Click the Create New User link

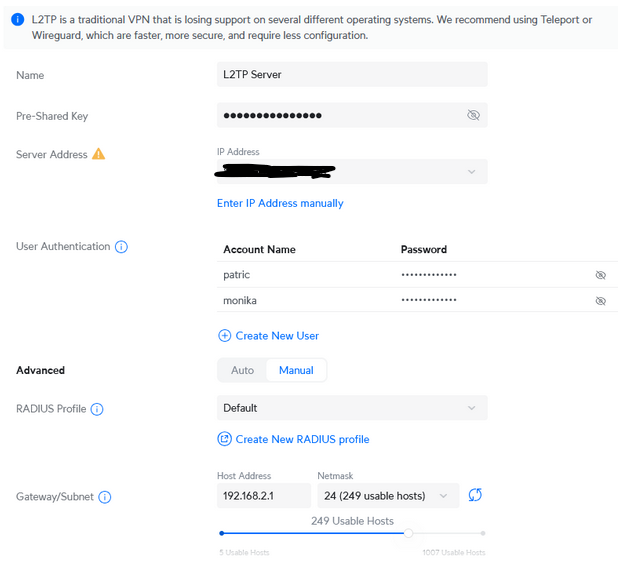pyautogui.click(x=277, y=336)
